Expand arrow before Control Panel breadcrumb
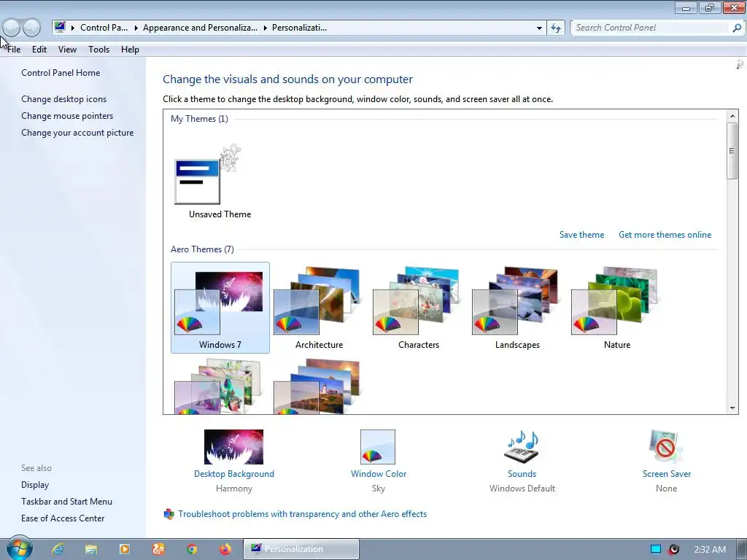 73,28
